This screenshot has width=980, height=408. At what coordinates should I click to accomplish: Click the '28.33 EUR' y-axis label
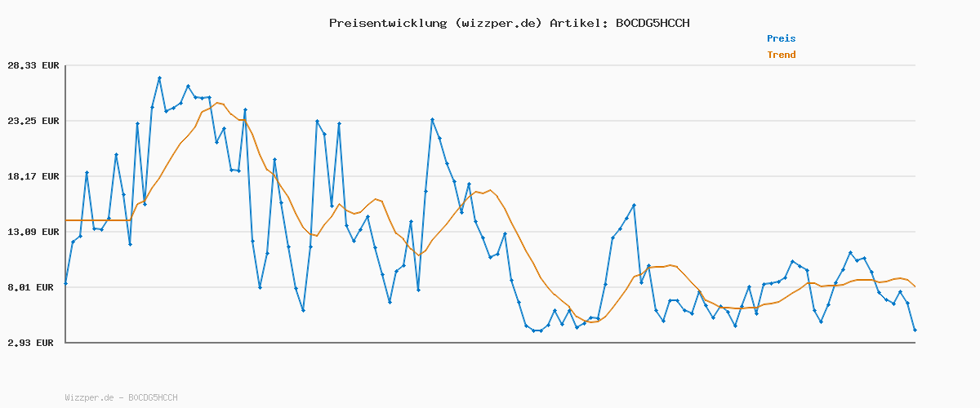[x=33, y=65]
